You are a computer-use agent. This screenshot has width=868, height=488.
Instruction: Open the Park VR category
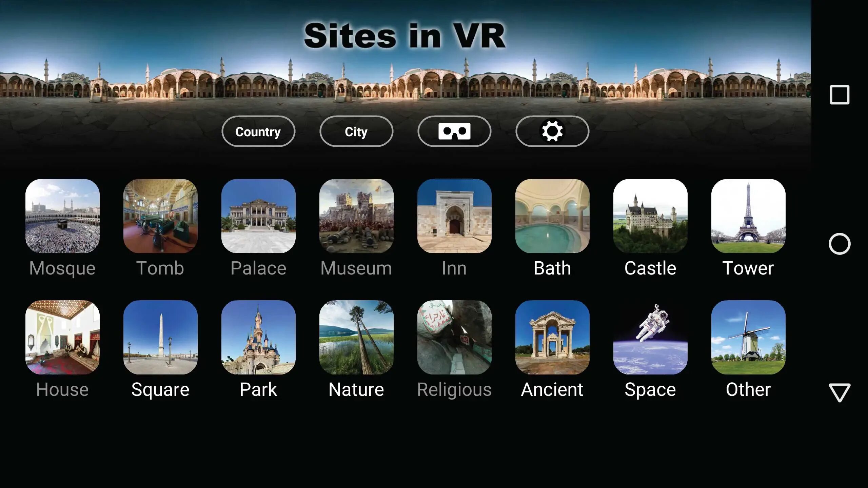(258, 337)
